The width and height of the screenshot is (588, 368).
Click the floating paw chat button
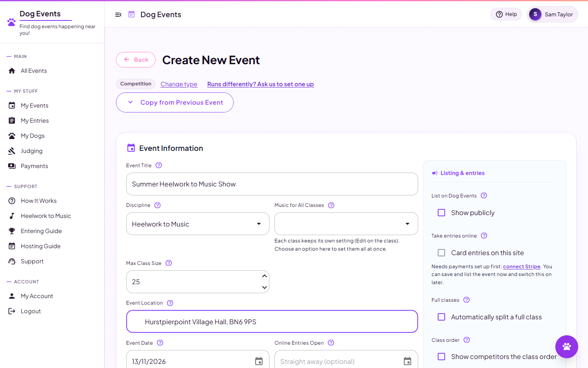[567, 347]
